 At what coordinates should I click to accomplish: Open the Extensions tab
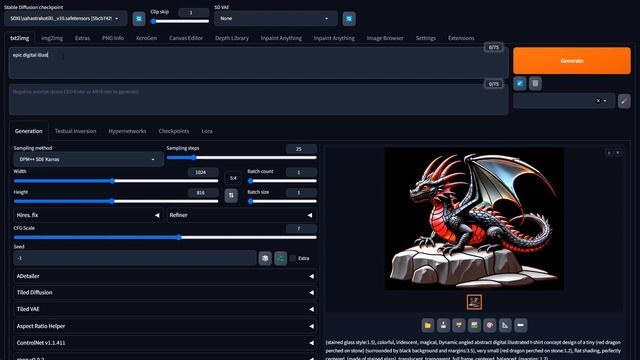pos(461,38)
